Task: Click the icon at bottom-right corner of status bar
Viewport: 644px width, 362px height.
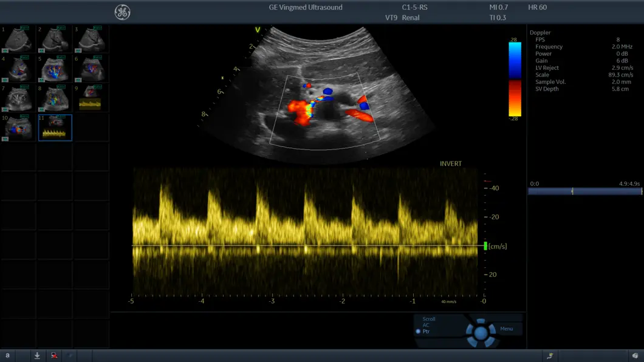Action: 634,356
